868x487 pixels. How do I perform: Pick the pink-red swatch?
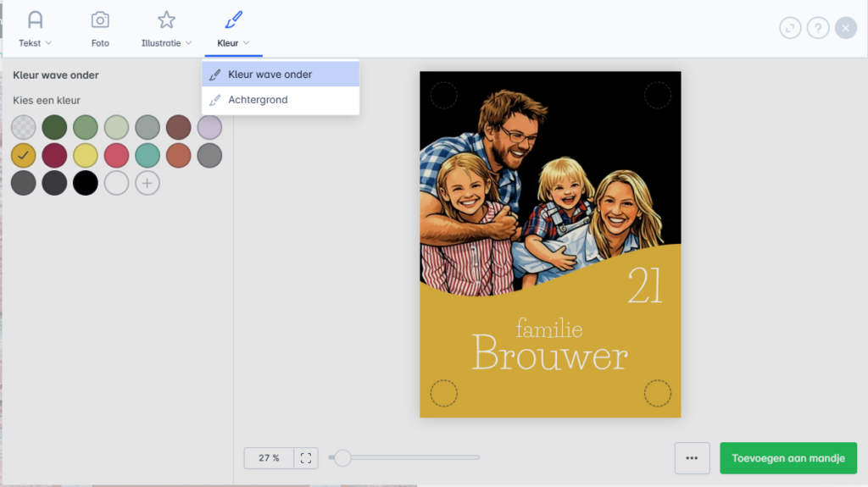point(116,156)
